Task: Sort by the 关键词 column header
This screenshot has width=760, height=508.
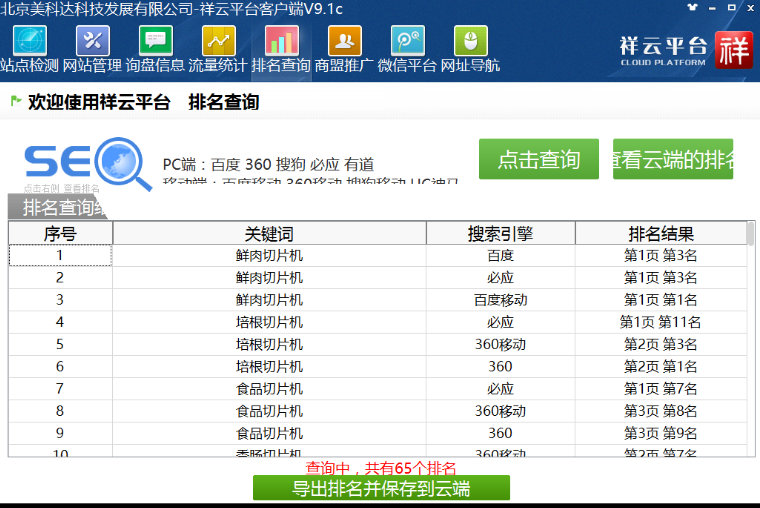Action: 269,234
